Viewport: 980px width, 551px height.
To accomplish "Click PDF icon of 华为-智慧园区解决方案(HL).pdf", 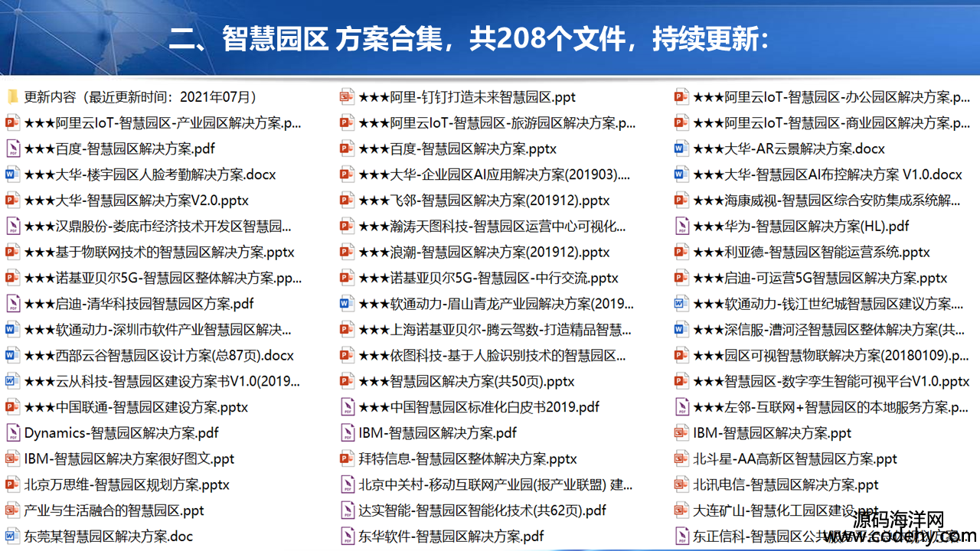I will 681,226.
